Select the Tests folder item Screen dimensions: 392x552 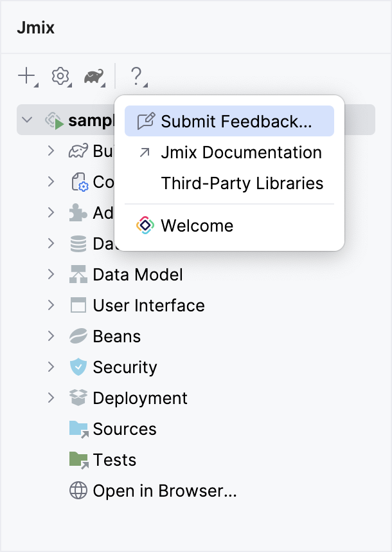pos(114,460)
